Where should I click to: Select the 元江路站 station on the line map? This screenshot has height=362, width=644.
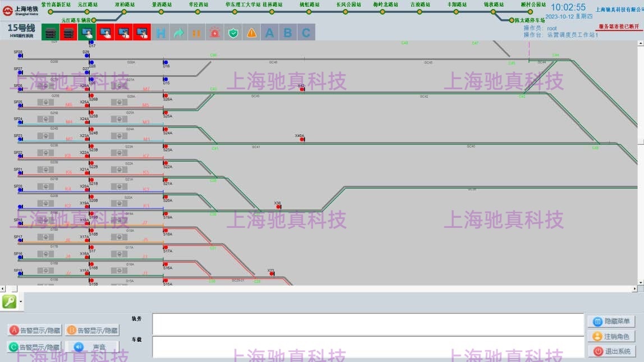(x=87, y=11)
